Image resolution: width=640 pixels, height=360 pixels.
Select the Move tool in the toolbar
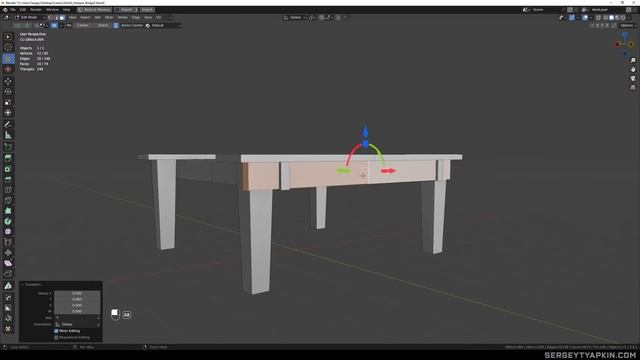pos(8,81)
